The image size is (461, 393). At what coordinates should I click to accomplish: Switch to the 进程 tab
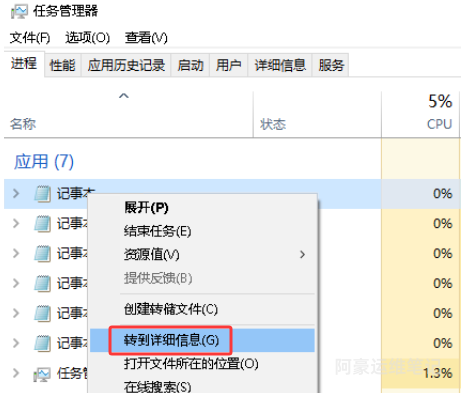click(x=24, y=63)
